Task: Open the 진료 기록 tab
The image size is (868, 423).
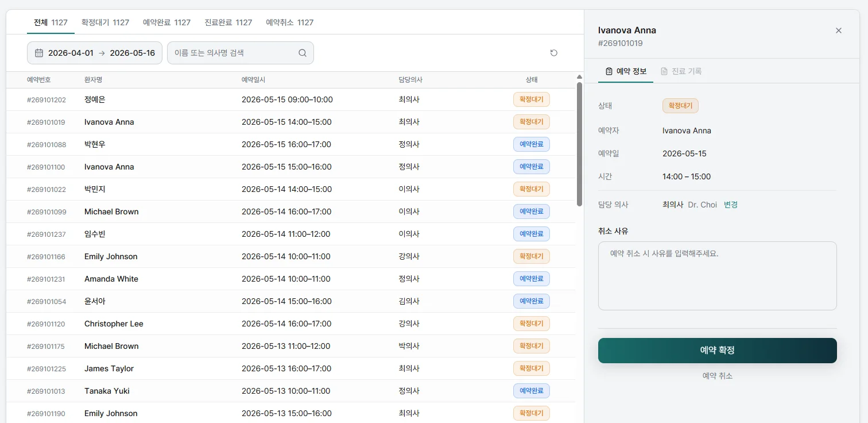Action: [x=681, y=71]
